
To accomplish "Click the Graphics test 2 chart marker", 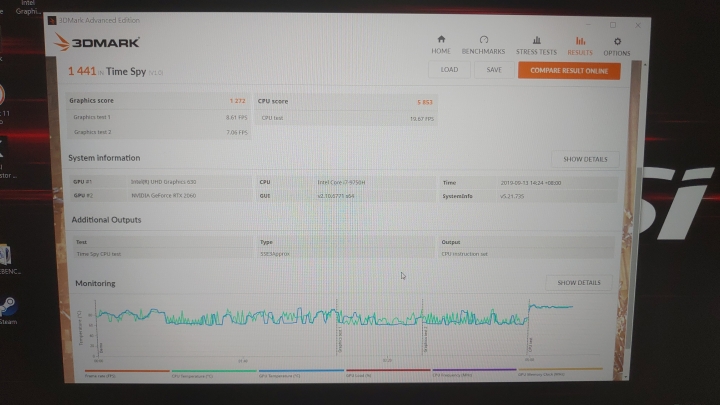I will (x=426, y=341).
